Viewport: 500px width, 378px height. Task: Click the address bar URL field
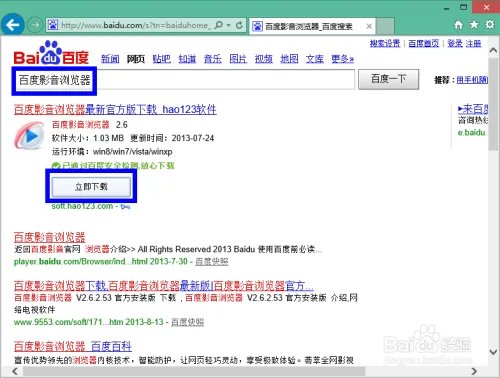(x=135, y=25)
